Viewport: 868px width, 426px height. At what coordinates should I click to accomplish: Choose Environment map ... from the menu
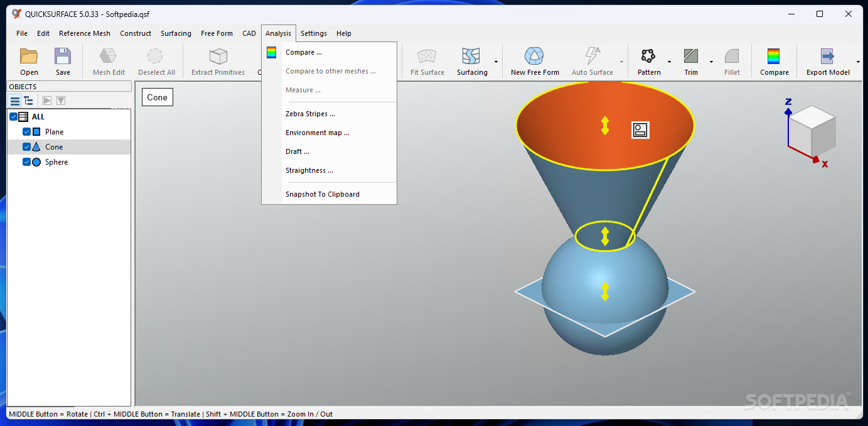(330, 133)
